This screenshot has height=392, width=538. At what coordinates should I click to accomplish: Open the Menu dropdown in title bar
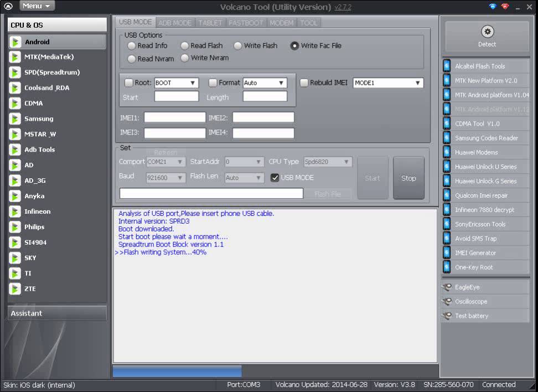coord(37,6)
